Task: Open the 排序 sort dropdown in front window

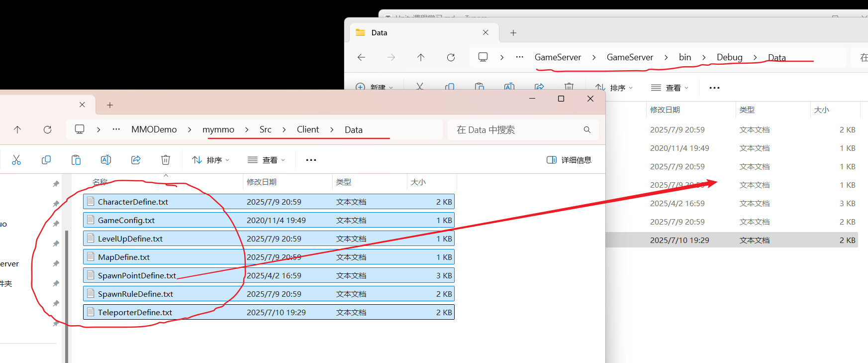Action: click(x=211, y=160)
